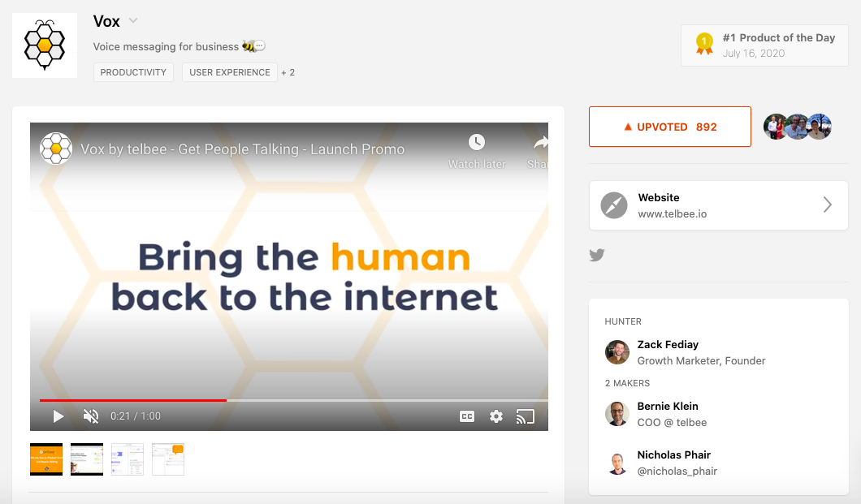Image resolution: width=861 pixels, height=504 pixels.
Task: Open maker Nicholas Phair's profile
Action: (x=673, y=454)
